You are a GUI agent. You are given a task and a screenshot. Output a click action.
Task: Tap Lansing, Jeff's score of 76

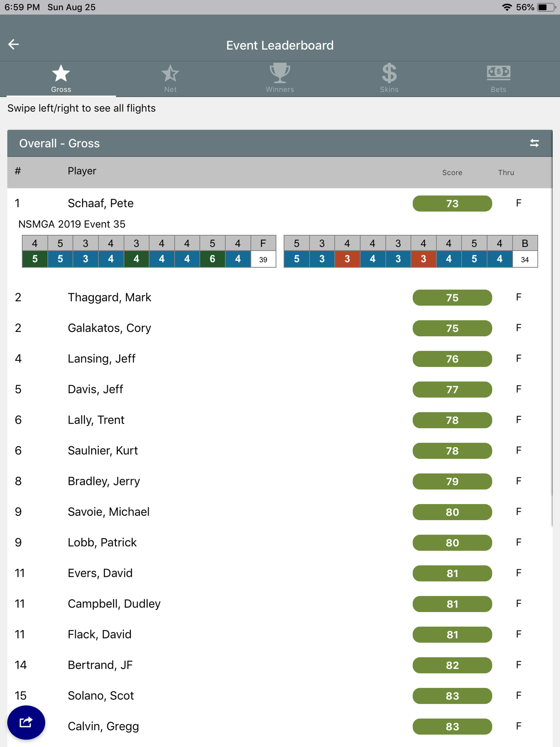coord(452,359)
